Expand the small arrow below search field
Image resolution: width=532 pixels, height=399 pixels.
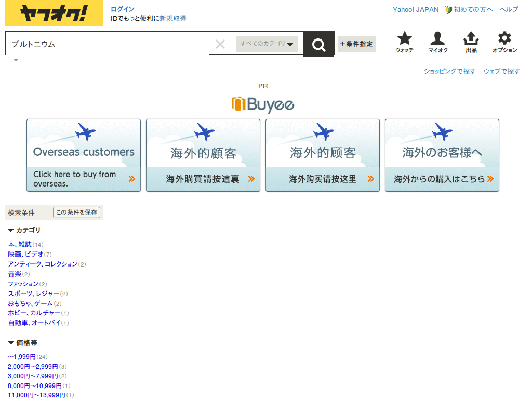[x=15, y=60]
